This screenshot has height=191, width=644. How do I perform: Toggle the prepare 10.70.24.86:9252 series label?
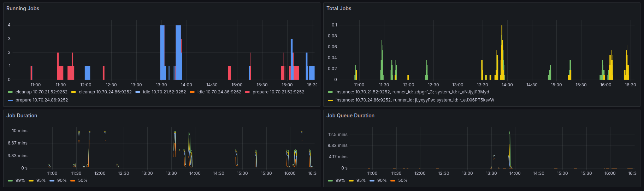42,100
